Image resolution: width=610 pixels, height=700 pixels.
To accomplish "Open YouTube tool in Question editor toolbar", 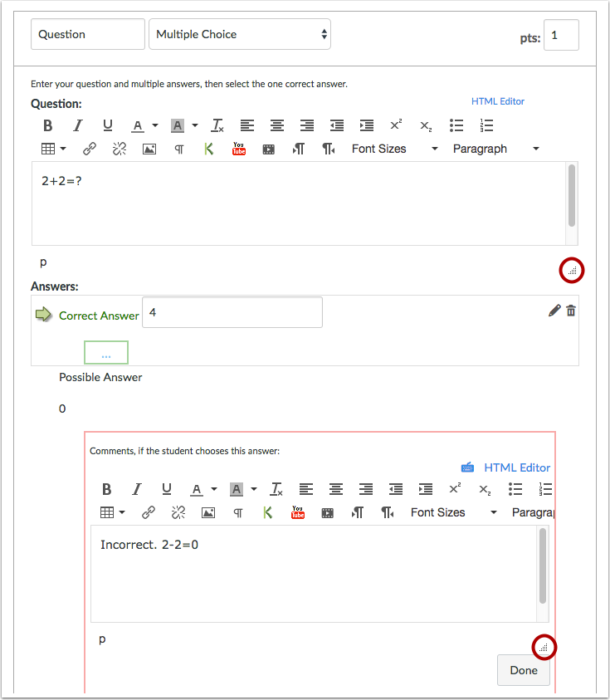I will pos(239,149).
